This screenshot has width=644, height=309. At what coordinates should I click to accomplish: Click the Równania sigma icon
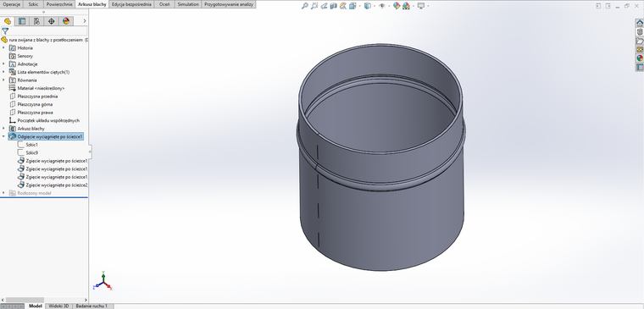[x=13, y=80]
